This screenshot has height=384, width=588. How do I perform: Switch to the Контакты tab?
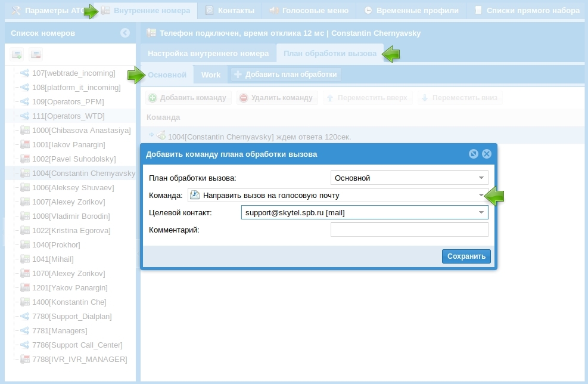pyautogui.click(x=230, y=11)
